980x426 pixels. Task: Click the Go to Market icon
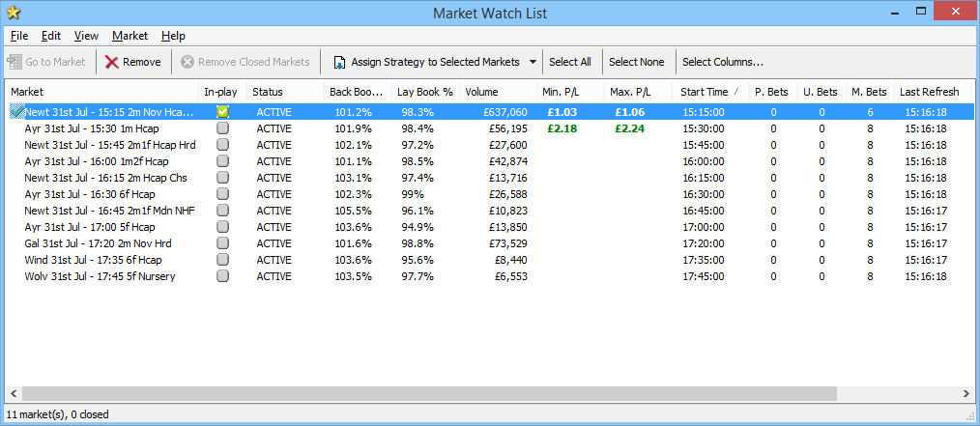pos(14,62)
